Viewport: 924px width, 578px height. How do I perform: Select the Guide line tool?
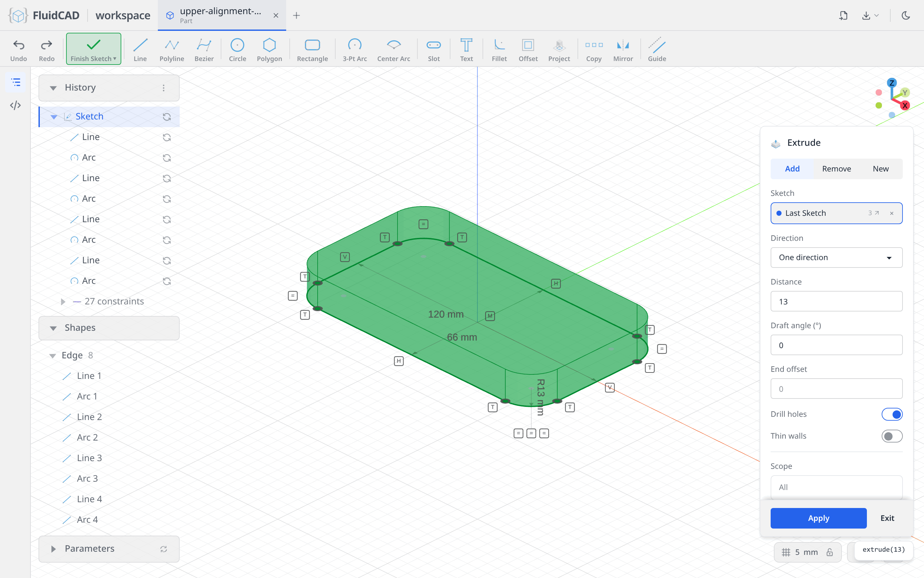pos(657,50)
